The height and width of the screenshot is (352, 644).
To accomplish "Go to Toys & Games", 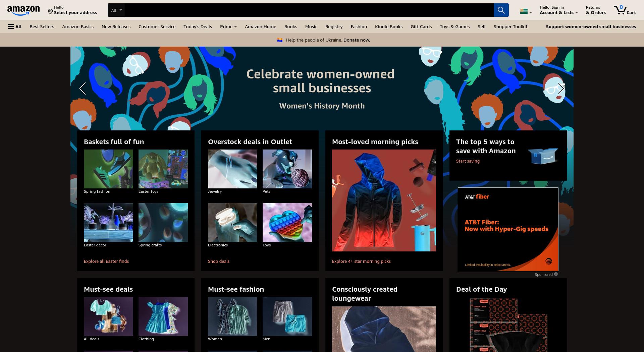I will [455, 26].
